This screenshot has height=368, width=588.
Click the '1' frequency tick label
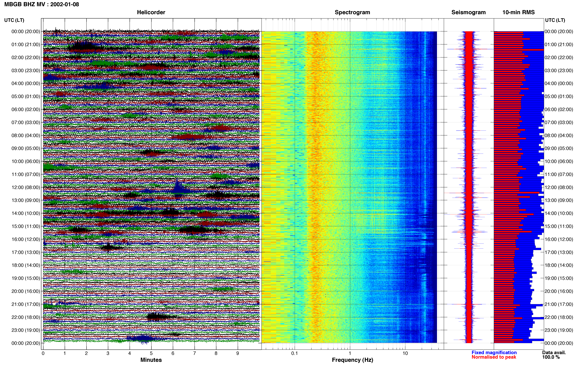tap(350, 353)
